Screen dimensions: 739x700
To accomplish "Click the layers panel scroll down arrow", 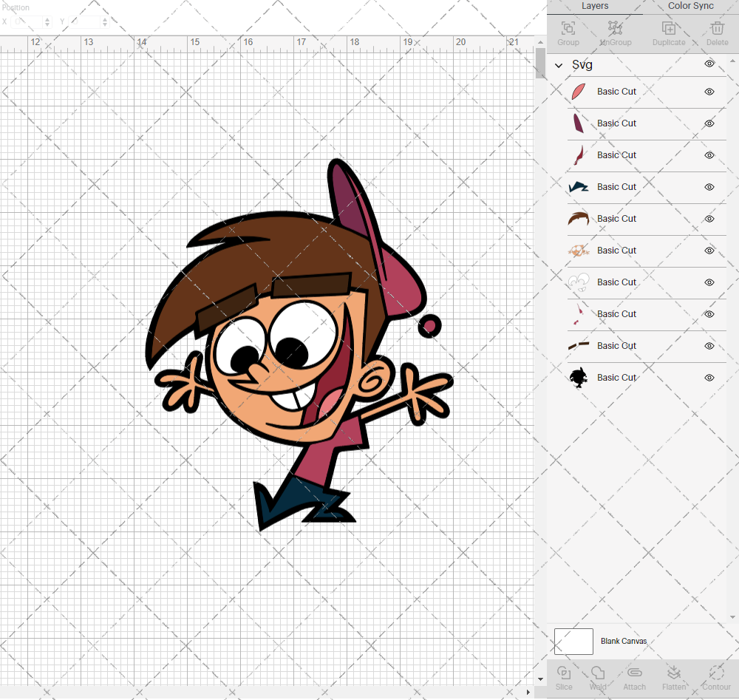I will pos(732,616).
